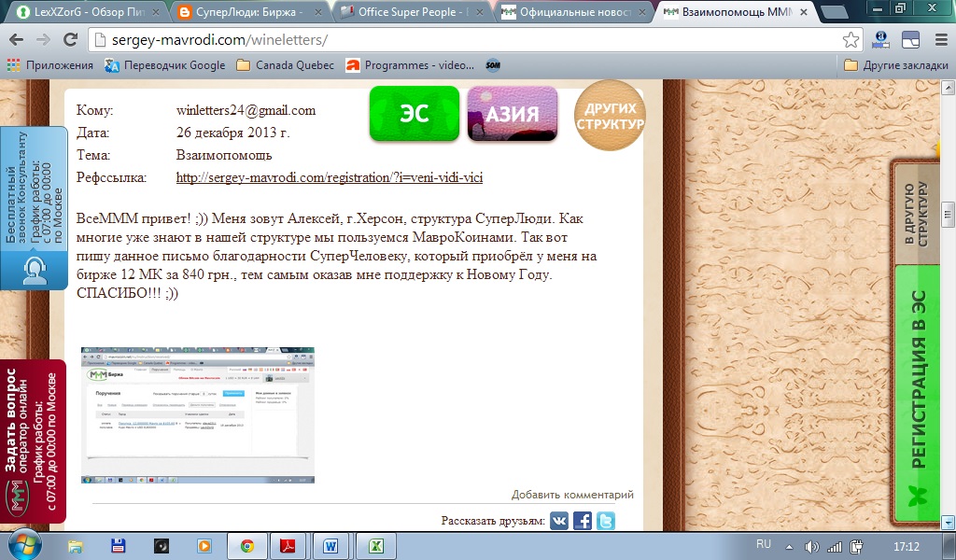Image resolution: width=956 pixels, height=560 pixels.
Task: Click the В другую структуру side tab
Action: [x=917, y=214]
